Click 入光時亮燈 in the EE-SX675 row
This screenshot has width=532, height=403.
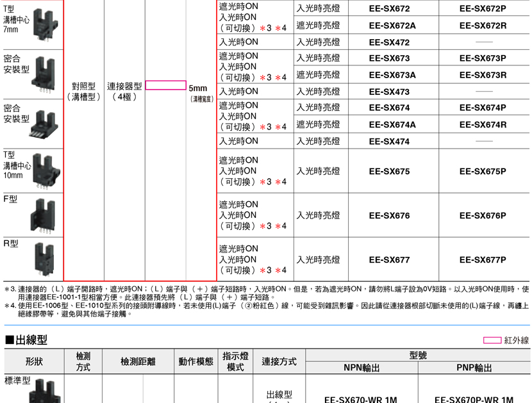[319, 171]
